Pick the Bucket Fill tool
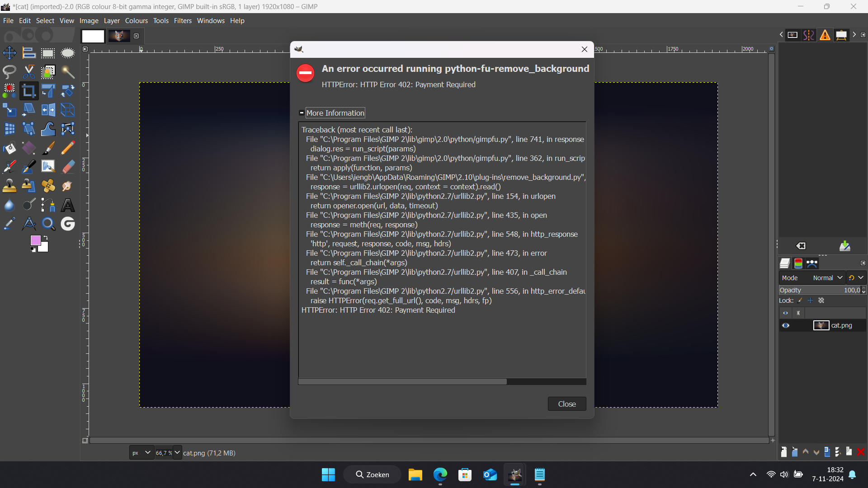868x488 pixels. point(9,148)
